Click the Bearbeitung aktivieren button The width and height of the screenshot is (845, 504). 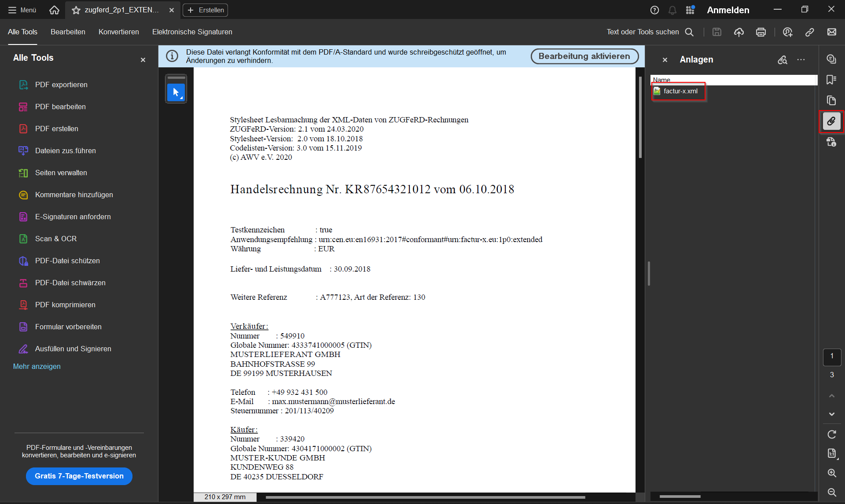pyautogui.click(x=584, y=56)
